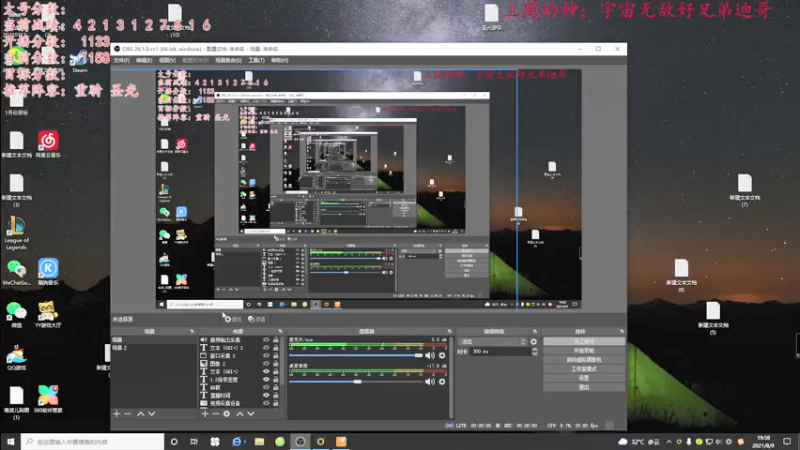800x450 pixels.
Task: Undock the 来源 panel via header icon
Action: click(x=280, y=331)
